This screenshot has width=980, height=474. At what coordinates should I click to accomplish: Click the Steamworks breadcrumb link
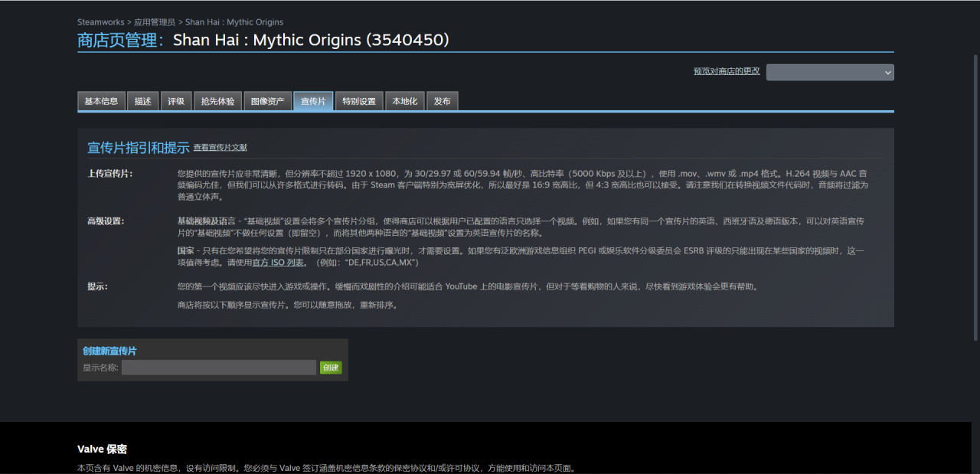100,22
